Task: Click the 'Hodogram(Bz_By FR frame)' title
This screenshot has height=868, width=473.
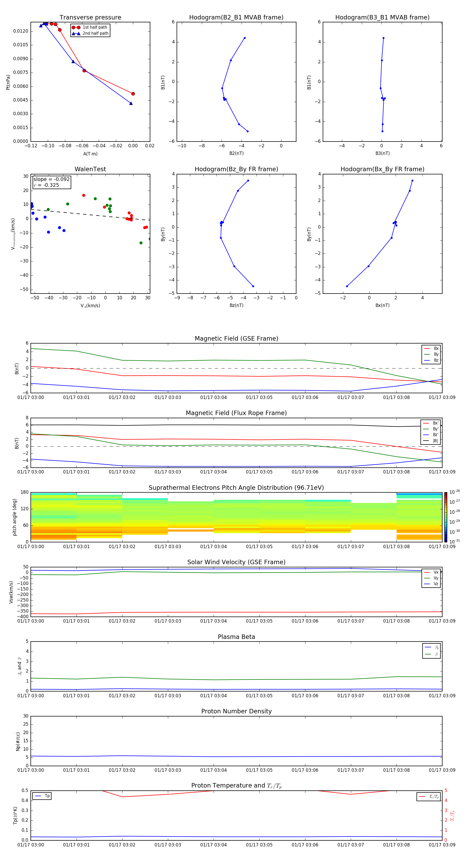Action: point(236,169)
